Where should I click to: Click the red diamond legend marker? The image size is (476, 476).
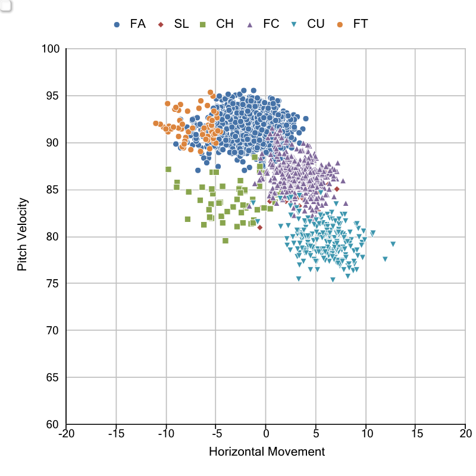(161, 24)
